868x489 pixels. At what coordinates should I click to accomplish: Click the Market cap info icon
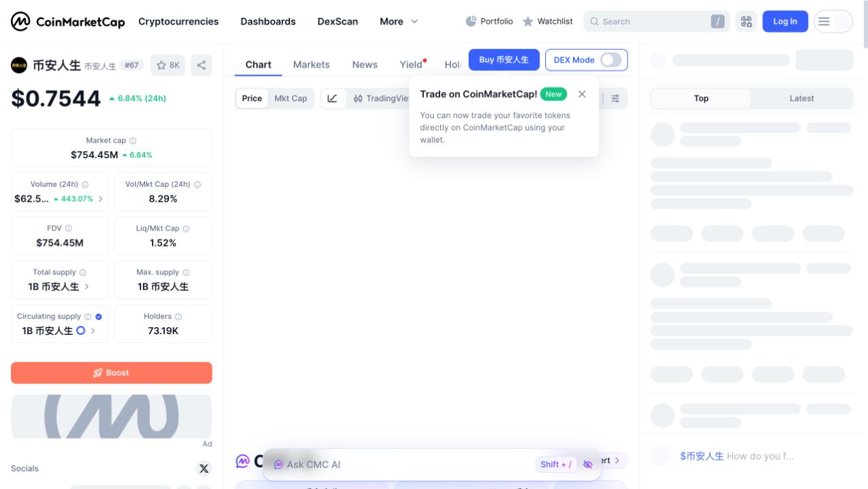[x=133, y=140]
